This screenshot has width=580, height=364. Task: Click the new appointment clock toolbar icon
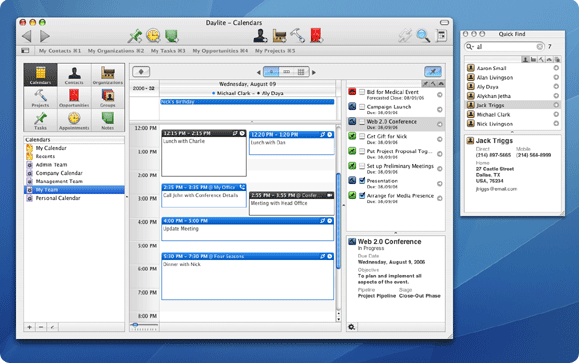(153, 36)
